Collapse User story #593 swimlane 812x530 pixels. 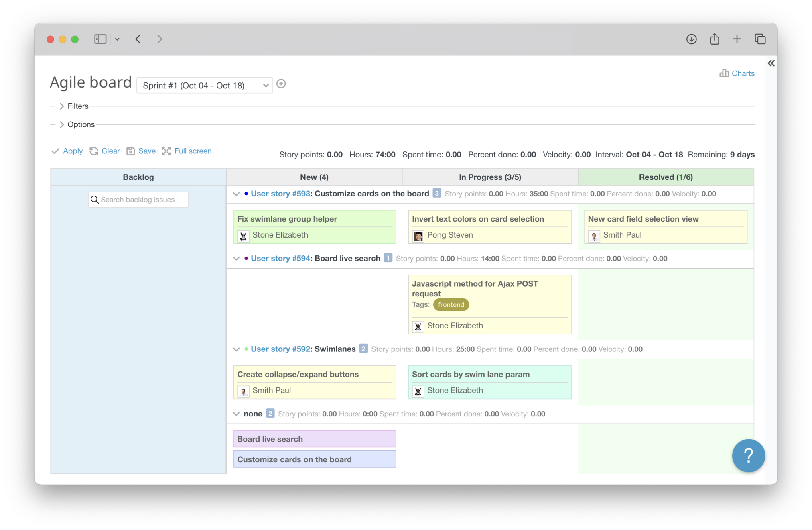(236, 194)
